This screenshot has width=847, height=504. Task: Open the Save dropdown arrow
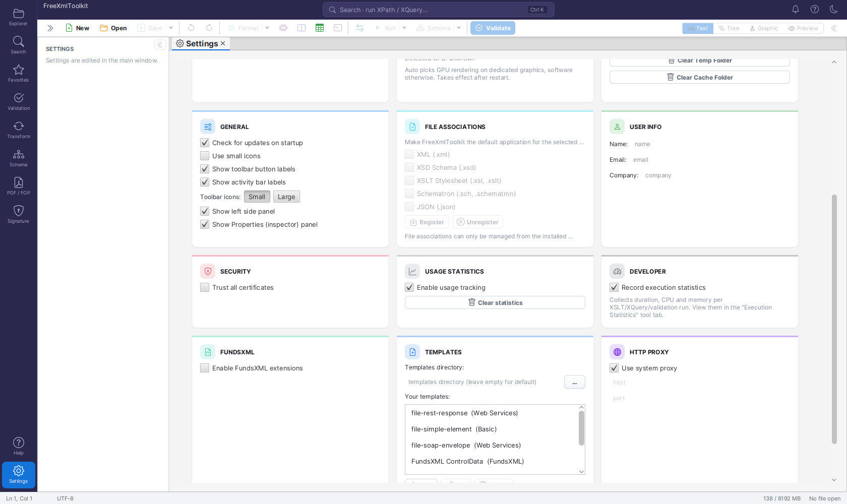point(171,28)
